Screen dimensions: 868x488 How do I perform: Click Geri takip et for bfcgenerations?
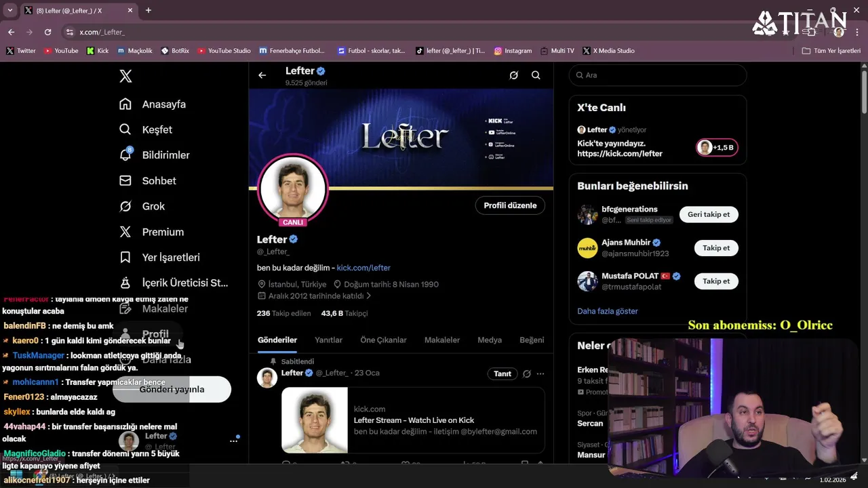tap(709, 214)
